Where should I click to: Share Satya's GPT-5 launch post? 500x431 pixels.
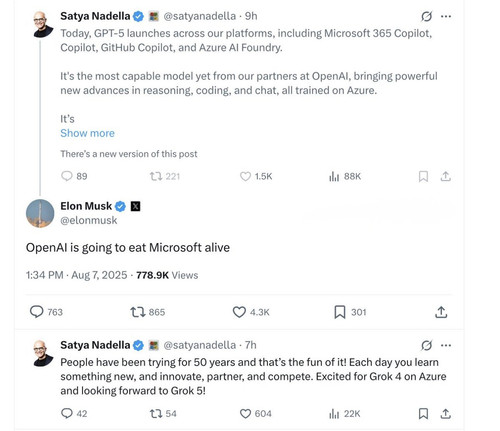(x=445, y=176)
